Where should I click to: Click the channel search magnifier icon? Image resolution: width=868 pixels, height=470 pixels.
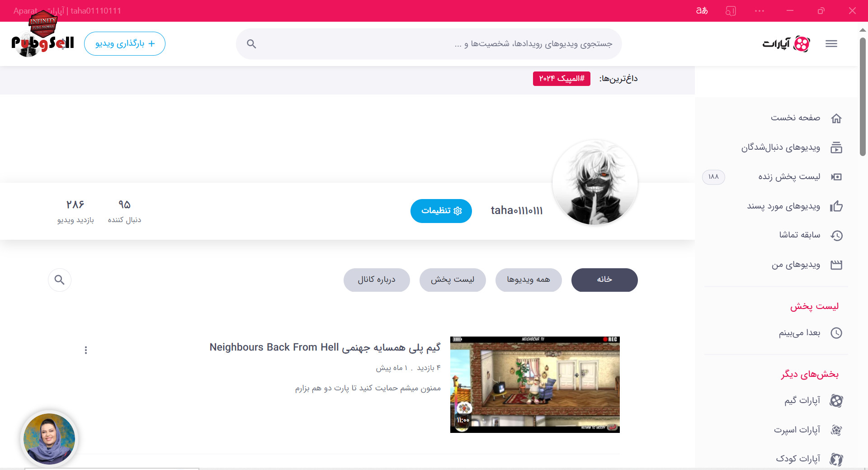pos(60,280)
